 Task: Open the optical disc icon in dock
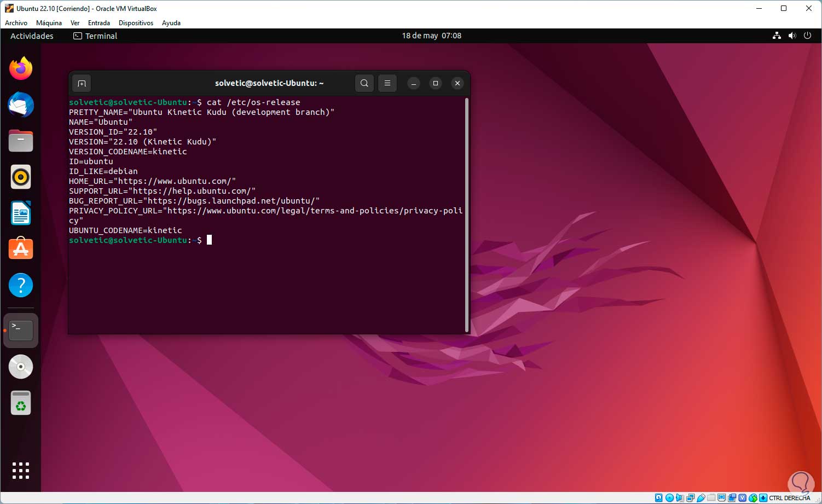(x=21, y=367)
